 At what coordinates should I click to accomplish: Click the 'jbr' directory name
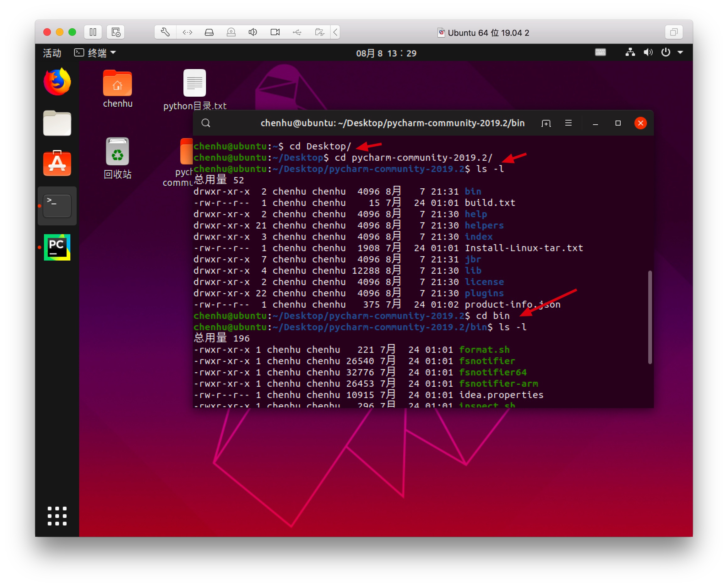click(473, 259)
